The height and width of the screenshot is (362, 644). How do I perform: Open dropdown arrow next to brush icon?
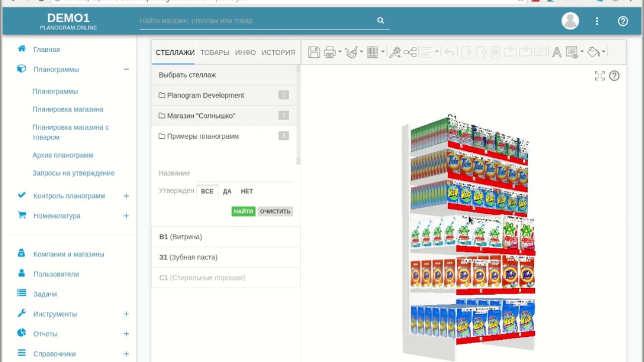(361, 52)
